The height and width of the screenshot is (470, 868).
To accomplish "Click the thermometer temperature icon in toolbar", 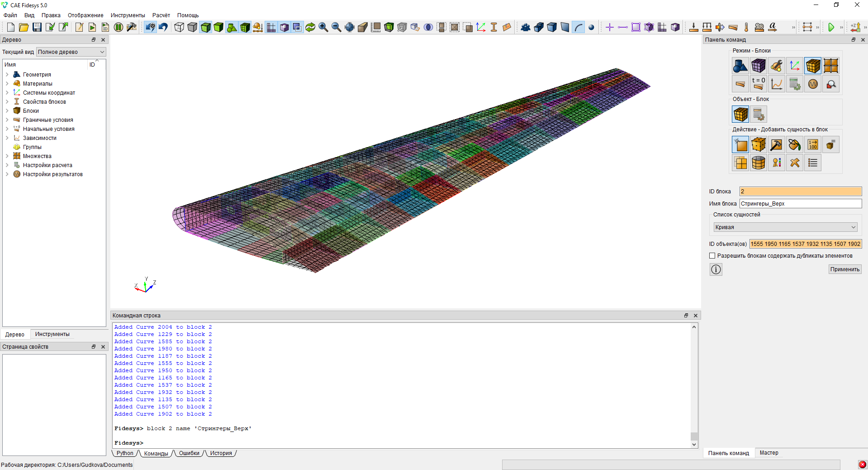I will [746, 27].
